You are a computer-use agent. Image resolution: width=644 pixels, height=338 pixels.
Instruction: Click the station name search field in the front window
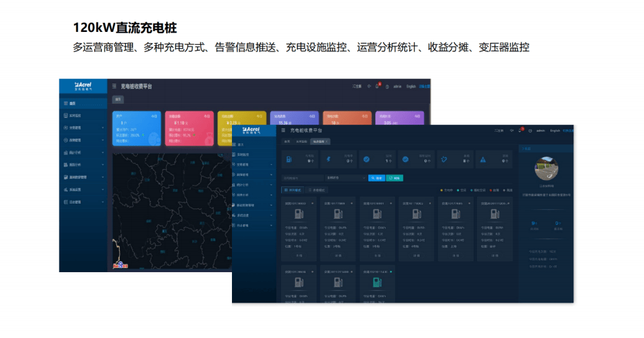[x=303, y=178]
